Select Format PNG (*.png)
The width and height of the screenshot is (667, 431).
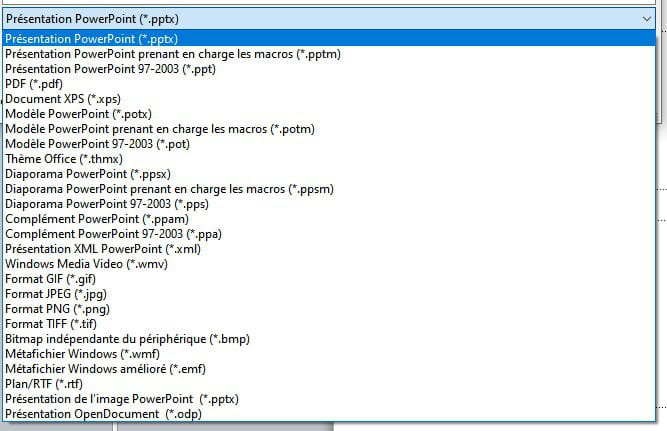click(x=329, y=309)
